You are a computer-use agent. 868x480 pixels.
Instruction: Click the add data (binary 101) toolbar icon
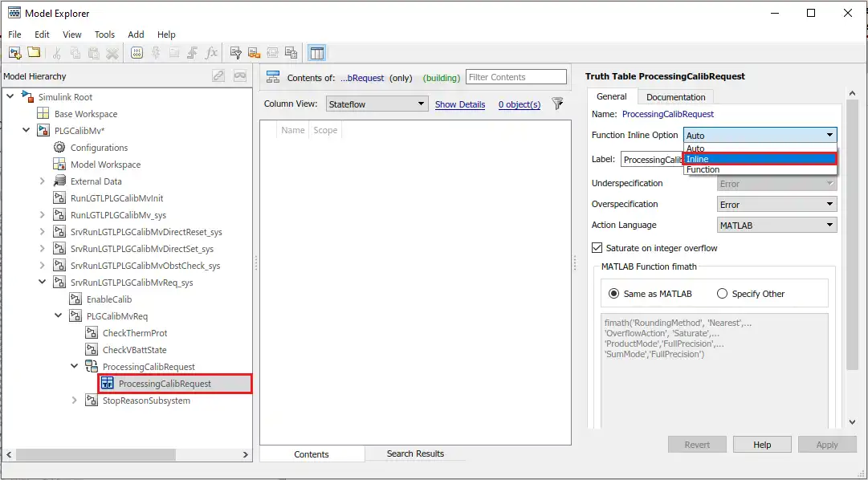(x=137, y=53)
